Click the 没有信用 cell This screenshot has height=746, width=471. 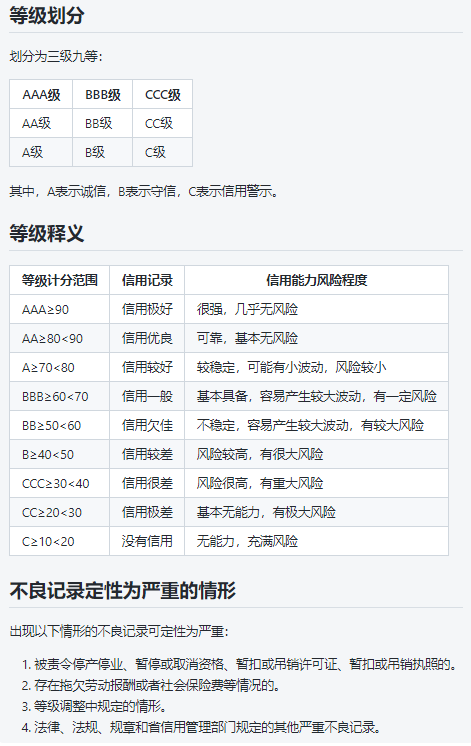[147, 541]
